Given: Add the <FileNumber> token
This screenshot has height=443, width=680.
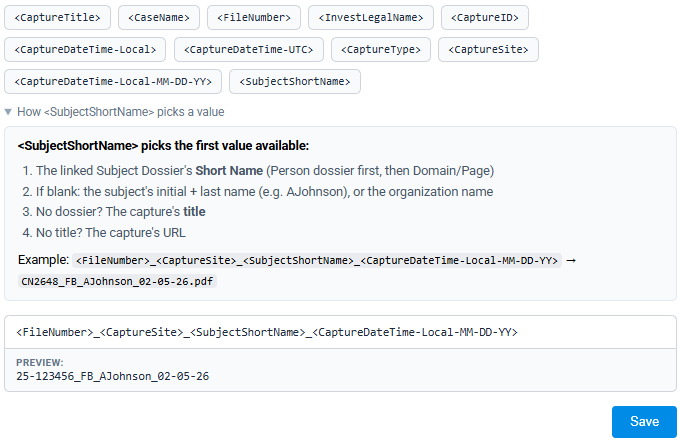Looking at the screenshot, I should (x=254, y=18).
